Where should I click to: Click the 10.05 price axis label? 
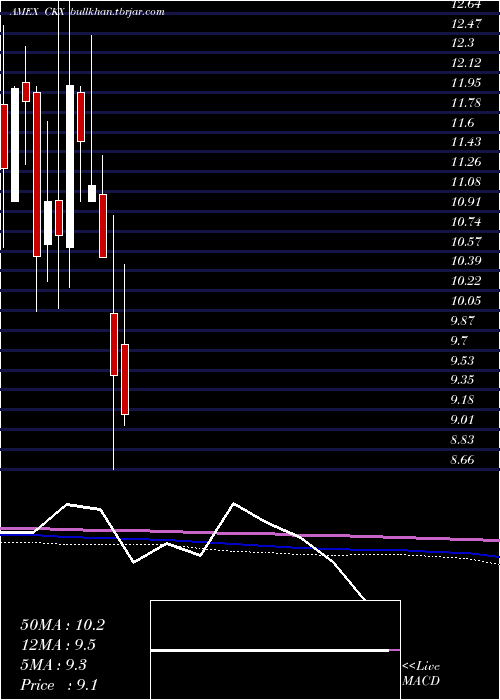tap(466, 301)
